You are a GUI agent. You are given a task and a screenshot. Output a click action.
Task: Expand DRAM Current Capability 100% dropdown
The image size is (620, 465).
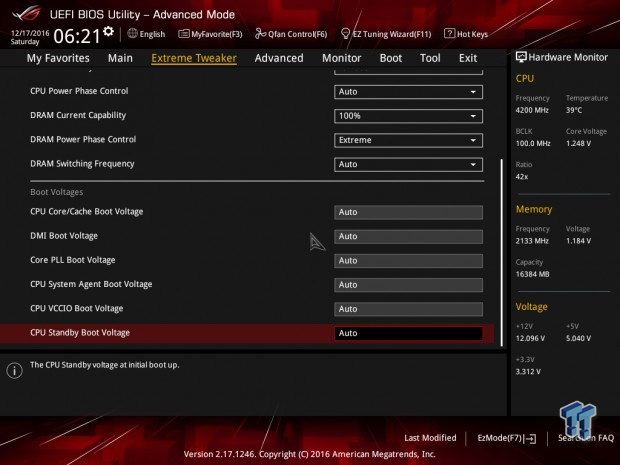[x=408, y=116]
